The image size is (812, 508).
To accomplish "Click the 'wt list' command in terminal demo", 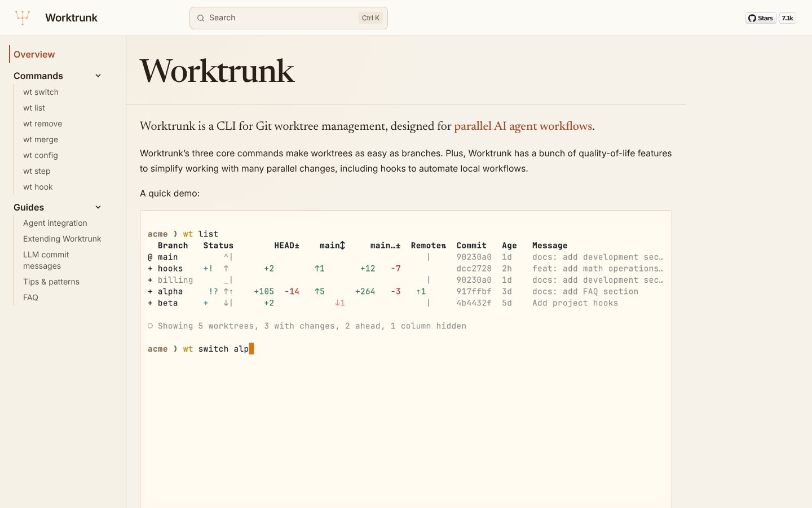I will pyautogui.click(x=200, y=234).
